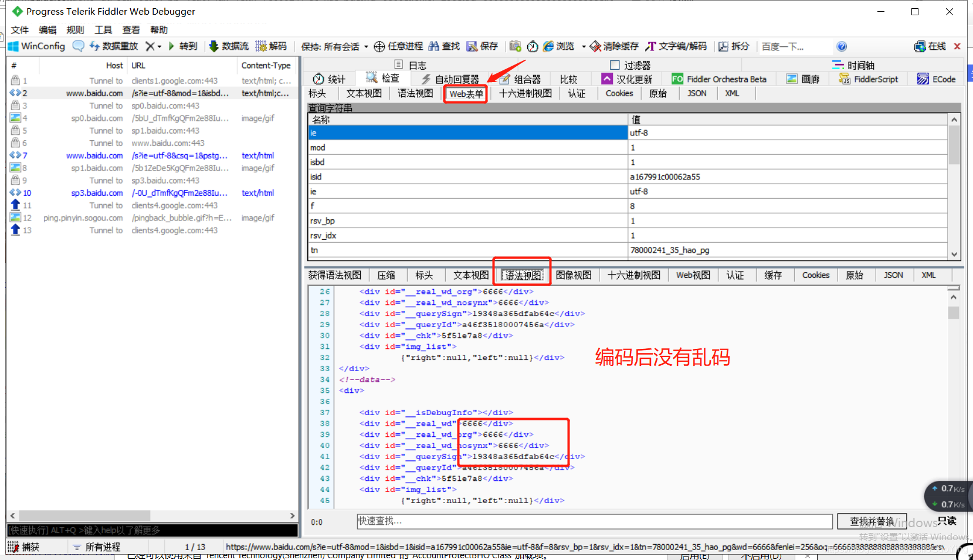The image size is (973, 560).
Task: Click the 快速执行 QuickExec command box
Action: 152,530
